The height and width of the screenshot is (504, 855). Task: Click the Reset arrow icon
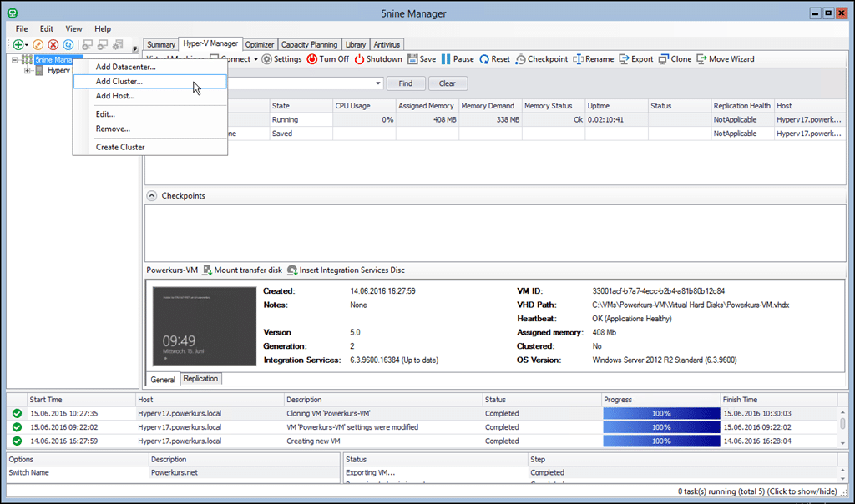[484, 59]
